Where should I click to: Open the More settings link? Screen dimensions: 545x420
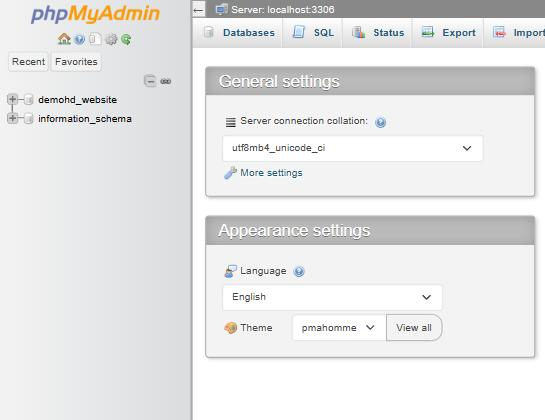click(x=271, y=173)
